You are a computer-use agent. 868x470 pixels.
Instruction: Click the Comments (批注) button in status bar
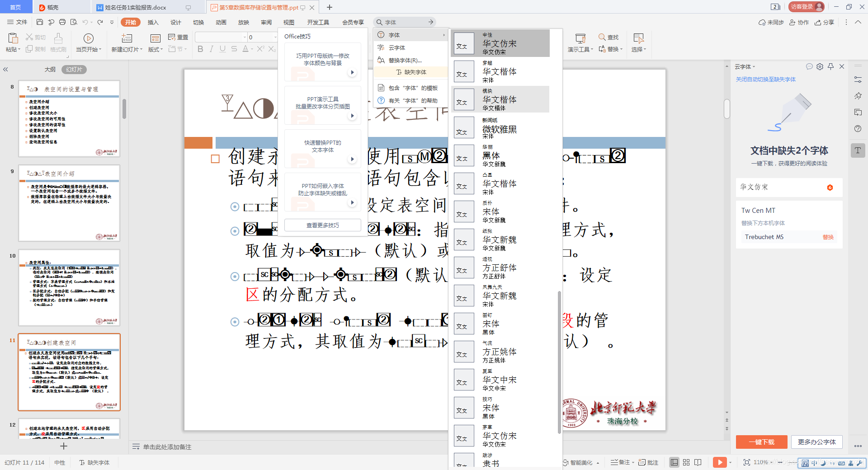coord(648,462)
